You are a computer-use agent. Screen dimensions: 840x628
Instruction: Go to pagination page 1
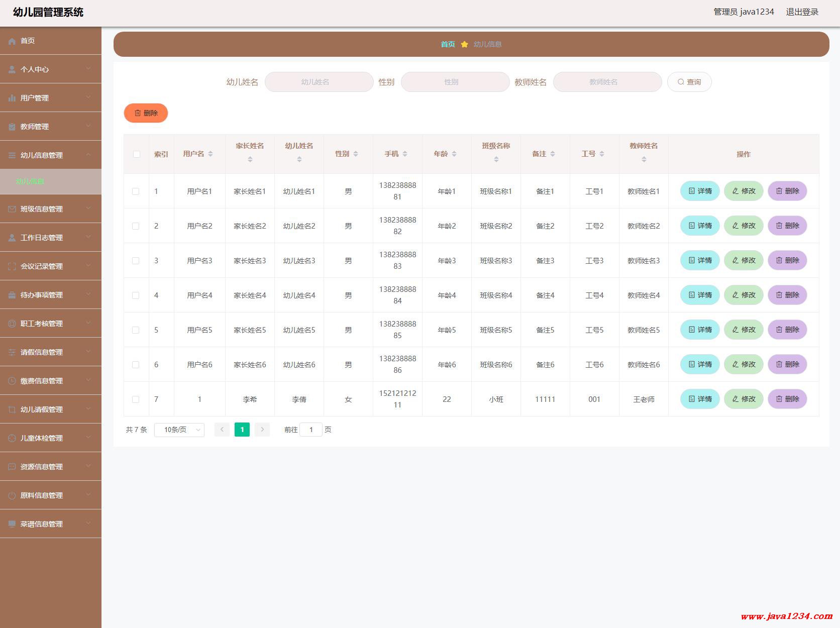(x=242, y=430)
